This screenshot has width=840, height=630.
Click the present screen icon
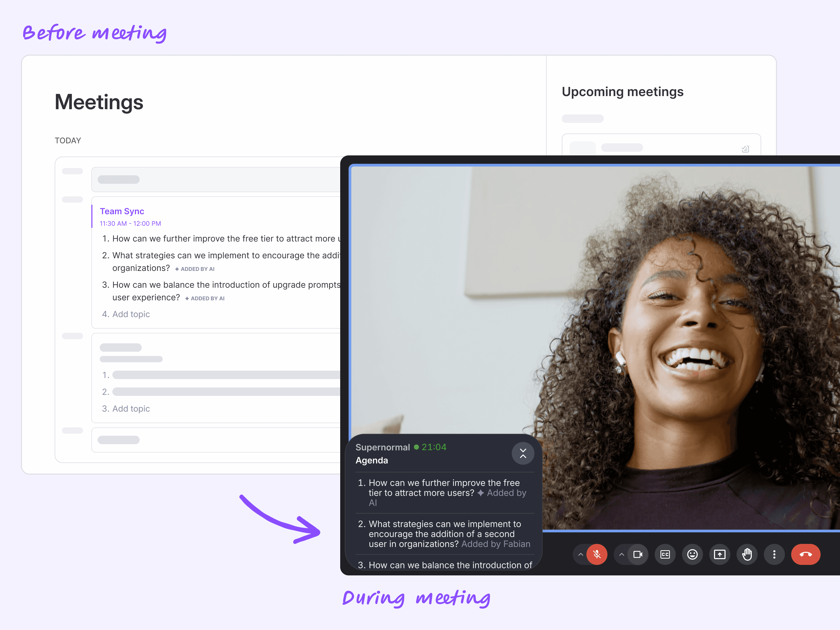point(720,554)
